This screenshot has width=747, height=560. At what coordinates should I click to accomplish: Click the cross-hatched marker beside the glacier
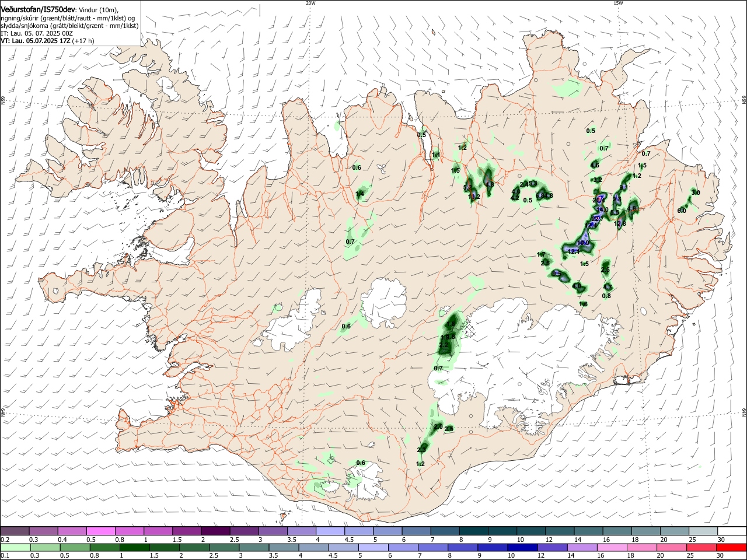point(470,331)
